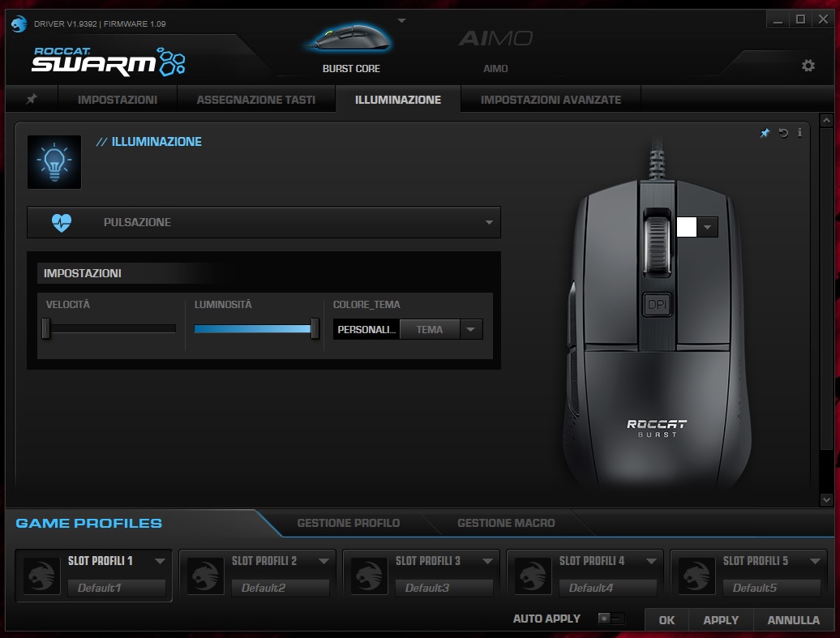Screen dimensions: 840x638
Task: Open the Gestione Macro tab
Action: (506, 523)
